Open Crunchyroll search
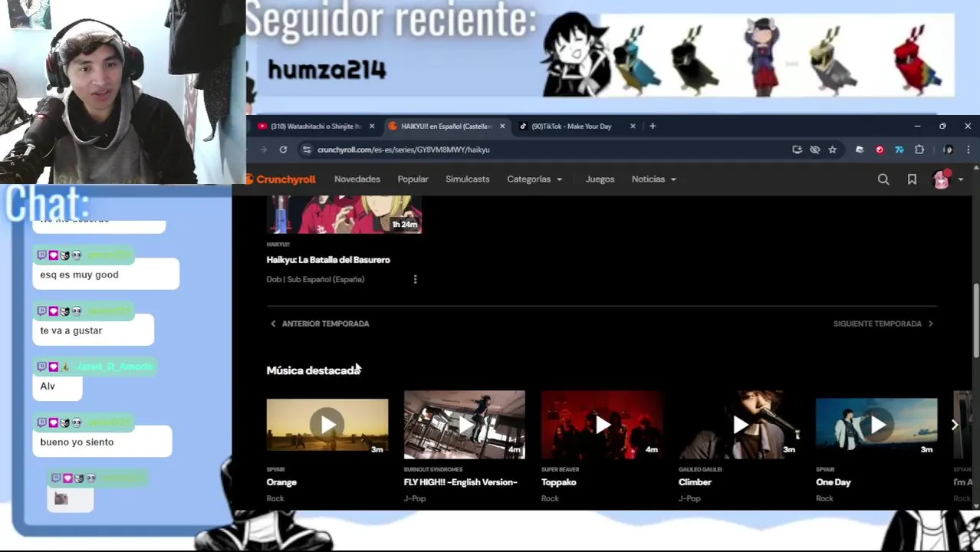 coord(883,179)
